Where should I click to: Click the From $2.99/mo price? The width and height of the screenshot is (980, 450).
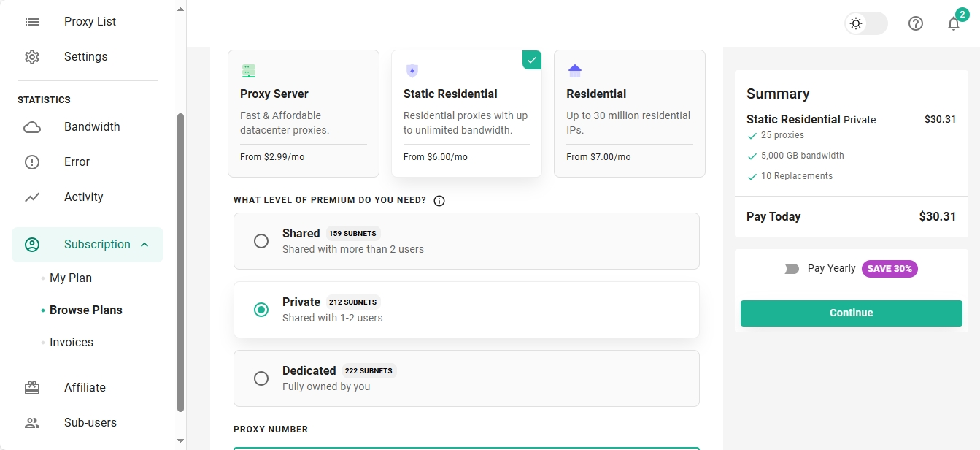point(271,157)
